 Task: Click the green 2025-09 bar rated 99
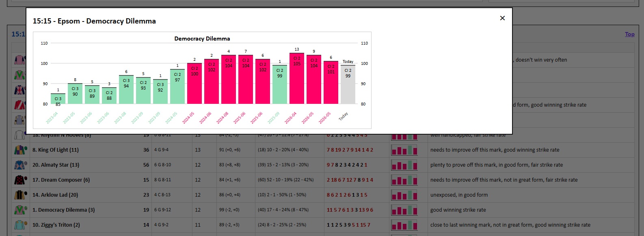pos(280,84)
